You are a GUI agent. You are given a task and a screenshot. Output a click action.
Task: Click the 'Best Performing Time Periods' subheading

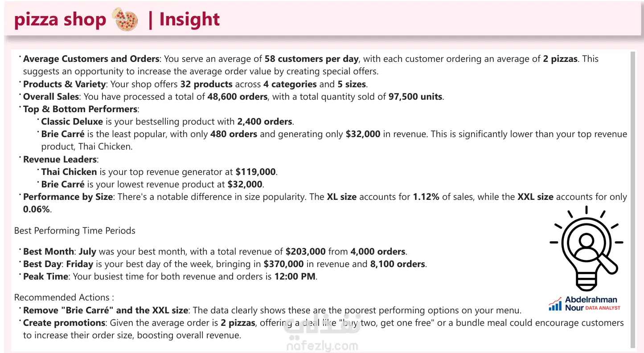pos(75,231)
